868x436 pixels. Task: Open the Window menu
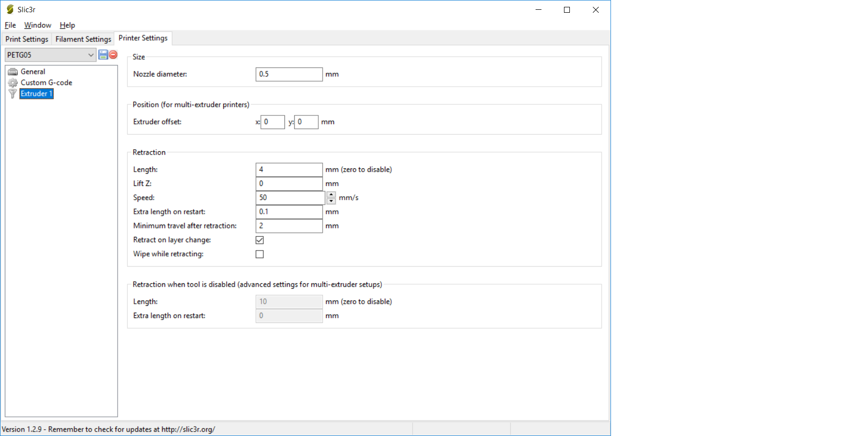(x=38, y=25)
